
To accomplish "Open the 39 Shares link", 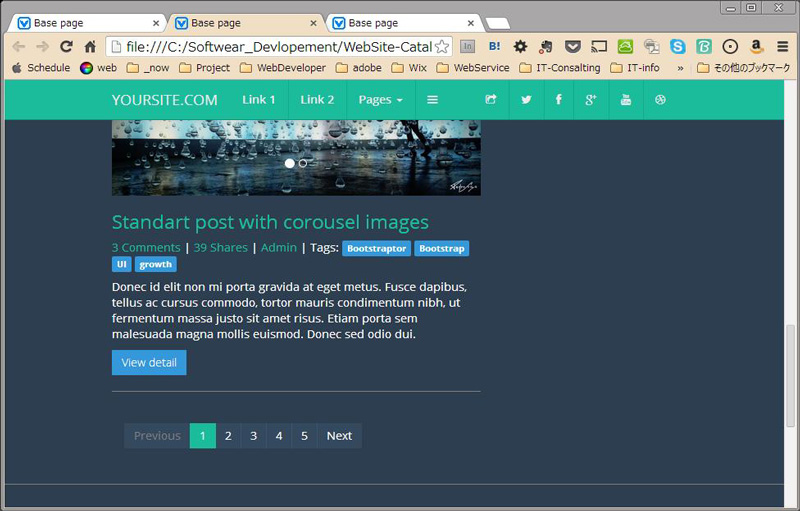I will point(220,248).
